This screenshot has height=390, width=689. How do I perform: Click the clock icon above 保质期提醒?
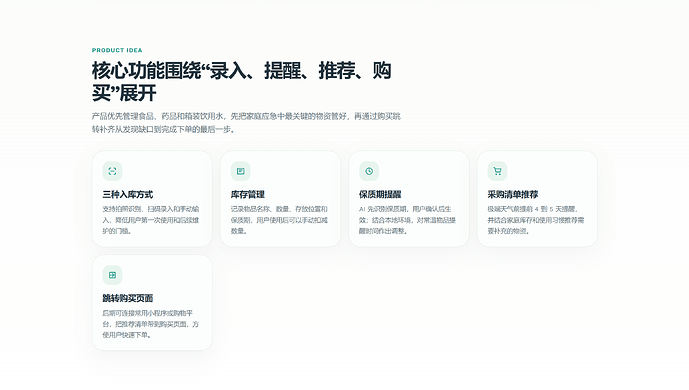coord(369,171)
